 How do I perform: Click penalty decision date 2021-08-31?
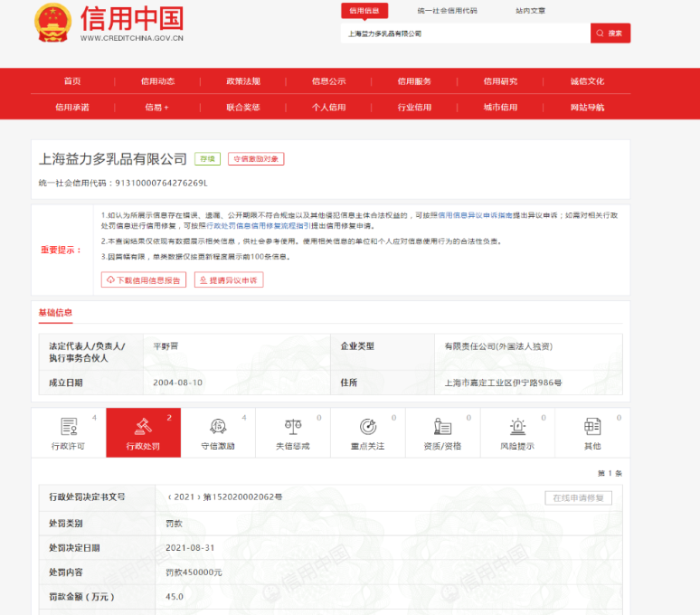pos(190,547)
